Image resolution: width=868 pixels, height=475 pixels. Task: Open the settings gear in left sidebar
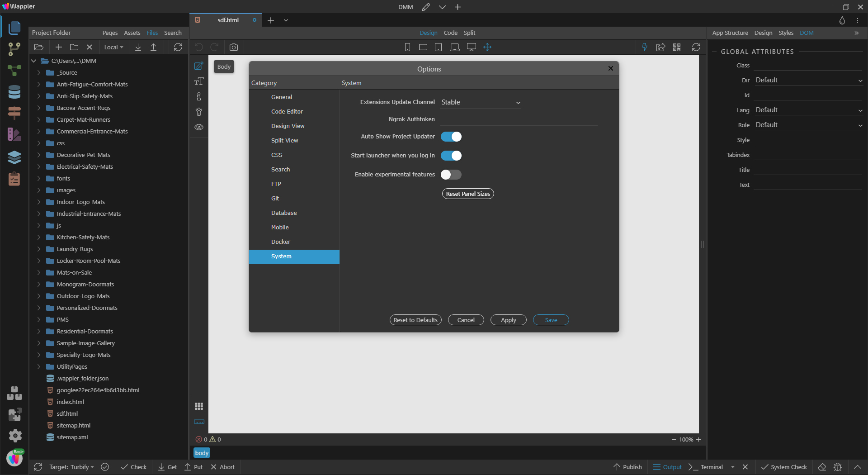coord(15,436)
